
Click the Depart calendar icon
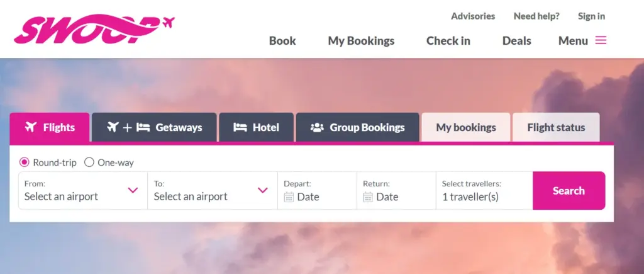(x=289, y=197)
